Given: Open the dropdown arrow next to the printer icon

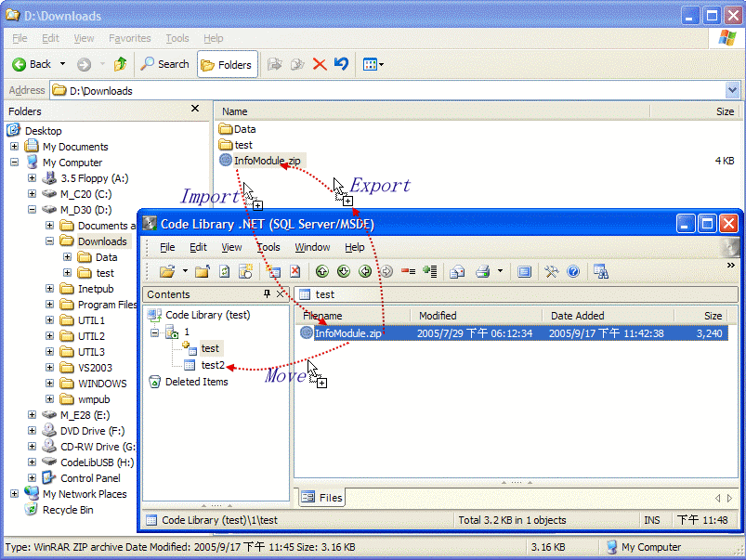Looking at the screenshot, I should pos(500,271).
